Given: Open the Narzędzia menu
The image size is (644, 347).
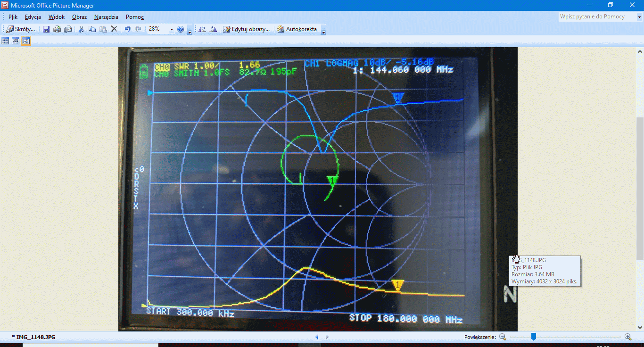Looking at the screenshot, I should pyautogui.click(x=106, y=17).
